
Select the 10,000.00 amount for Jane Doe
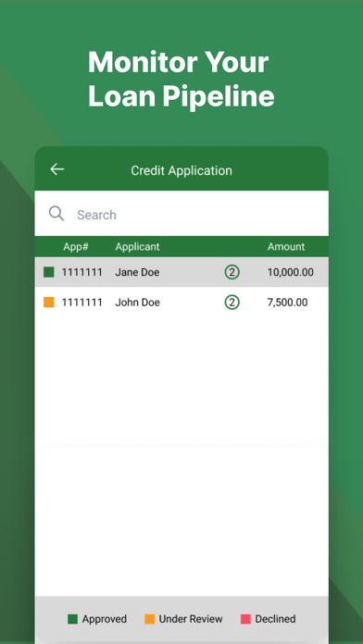290,272
